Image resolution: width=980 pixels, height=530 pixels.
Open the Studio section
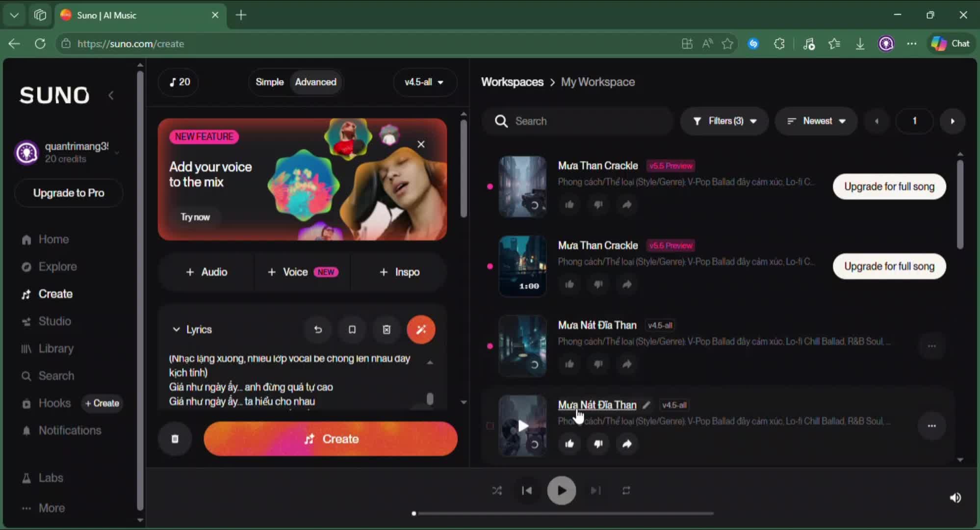[47, 321]
